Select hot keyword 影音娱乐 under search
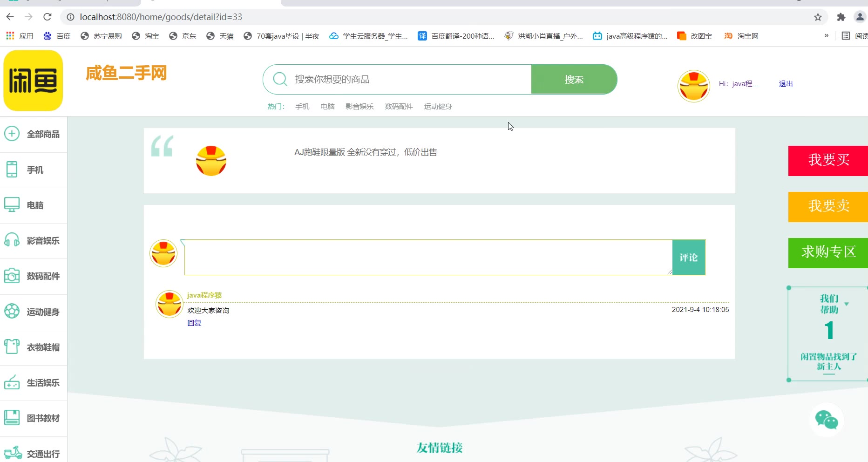 pyautogui.click(x=359, y=107)
